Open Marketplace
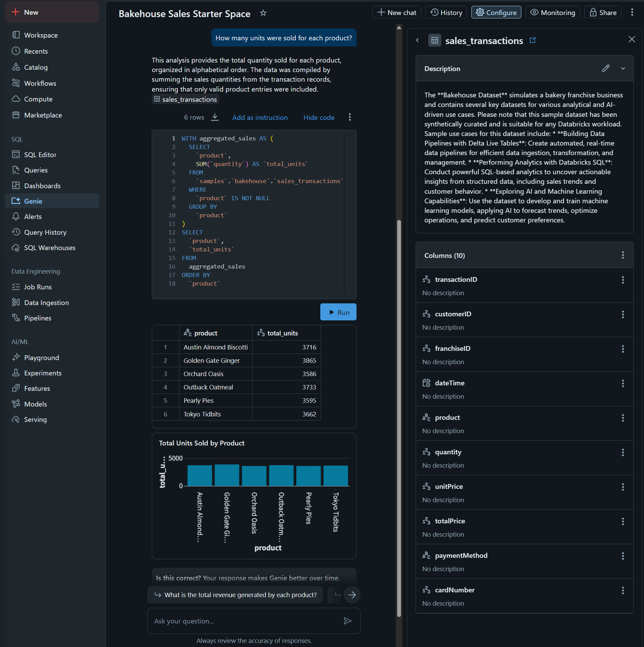Image resolution: width=644 pixels, height=647 pixels. click(52, 115)
